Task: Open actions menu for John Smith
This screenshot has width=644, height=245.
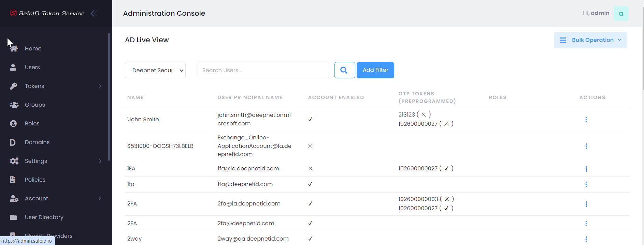Action: pos(586,120)
